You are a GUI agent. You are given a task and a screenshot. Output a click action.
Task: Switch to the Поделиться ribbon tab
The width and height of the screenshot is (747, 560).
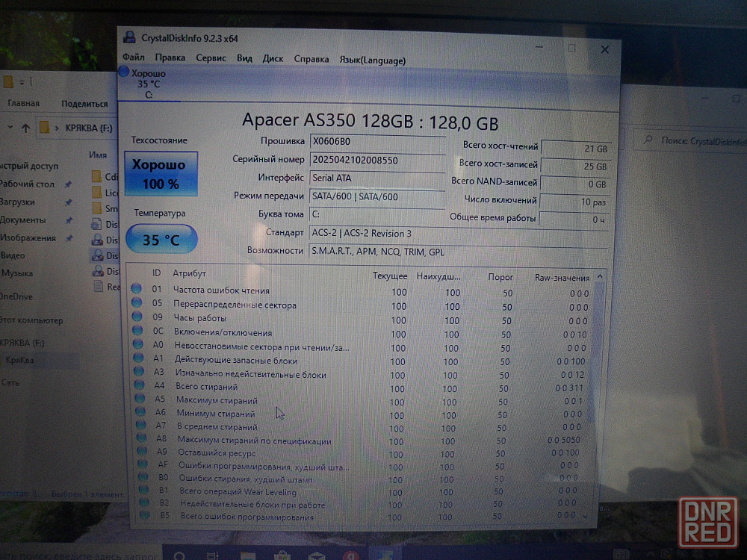pyautogui.click(x=84, y=104)
